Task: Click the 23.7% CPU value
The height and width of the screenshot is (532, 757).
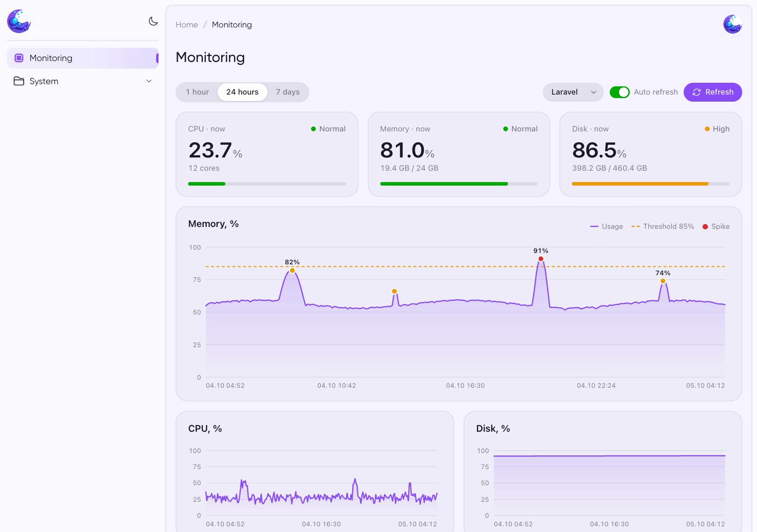Action: (x=215, y=150)
